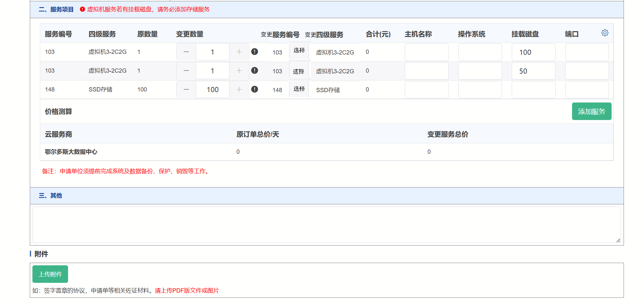Click 选择 button in first 103 row

[299, 51]
